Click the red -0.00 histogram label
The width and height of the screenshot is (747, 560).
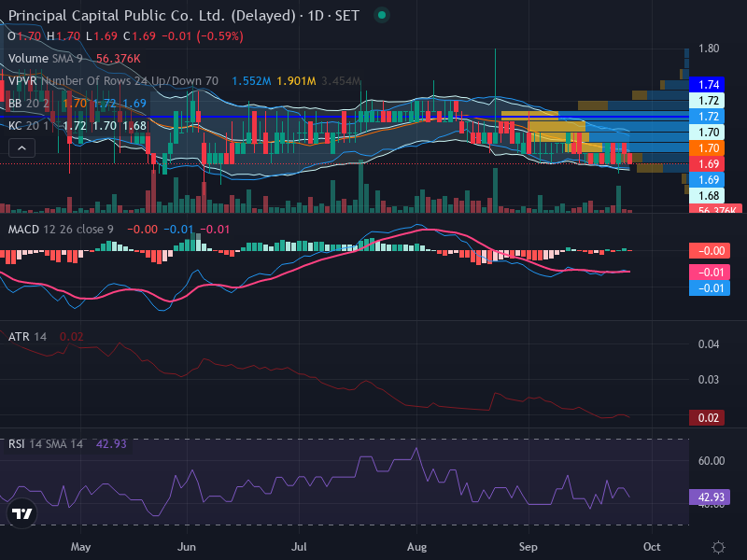tap(710, 251)
